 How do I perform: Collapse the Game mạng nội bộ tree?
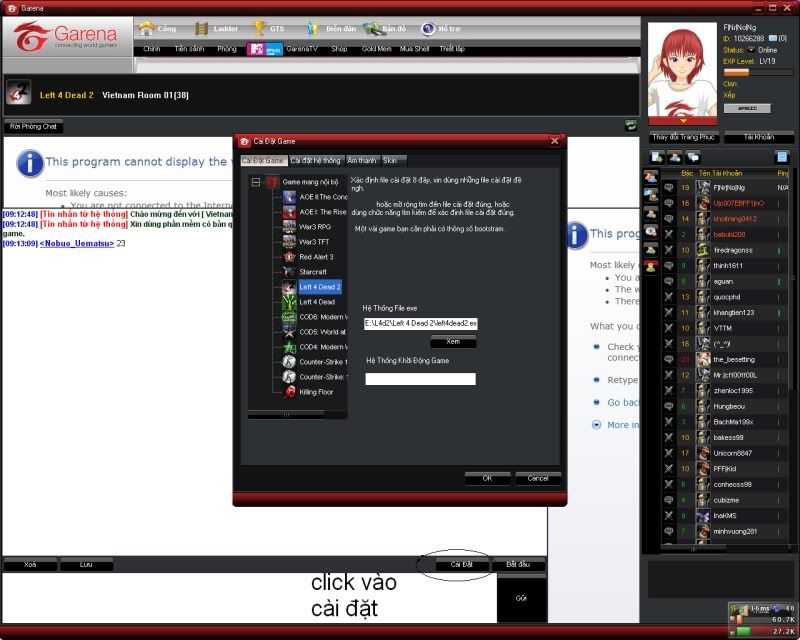[x=256, y=182]
